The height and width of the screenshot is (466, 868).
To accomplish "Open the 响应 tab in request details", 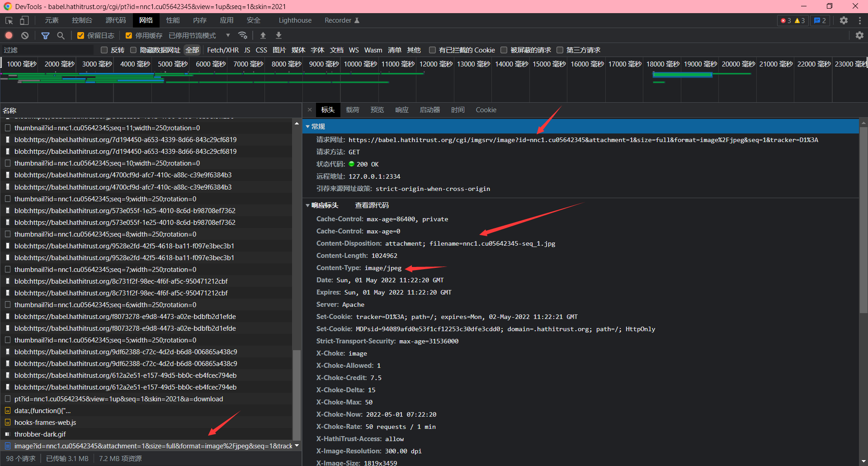I will tap(401, 110).
